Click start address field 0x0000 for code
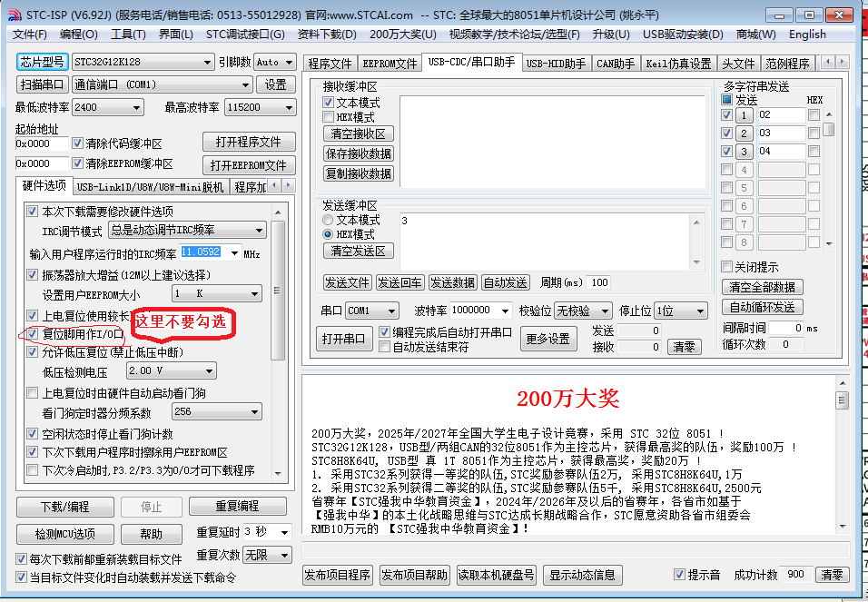The height and width of the screenshot is (602, 868). [42, 143]
